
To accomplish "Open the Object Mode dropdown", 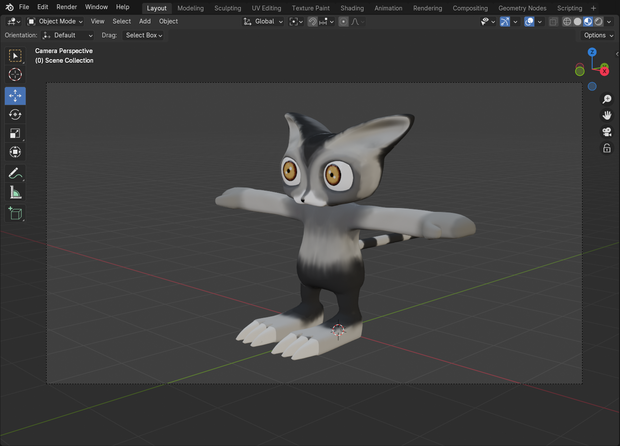I will 55,21.
